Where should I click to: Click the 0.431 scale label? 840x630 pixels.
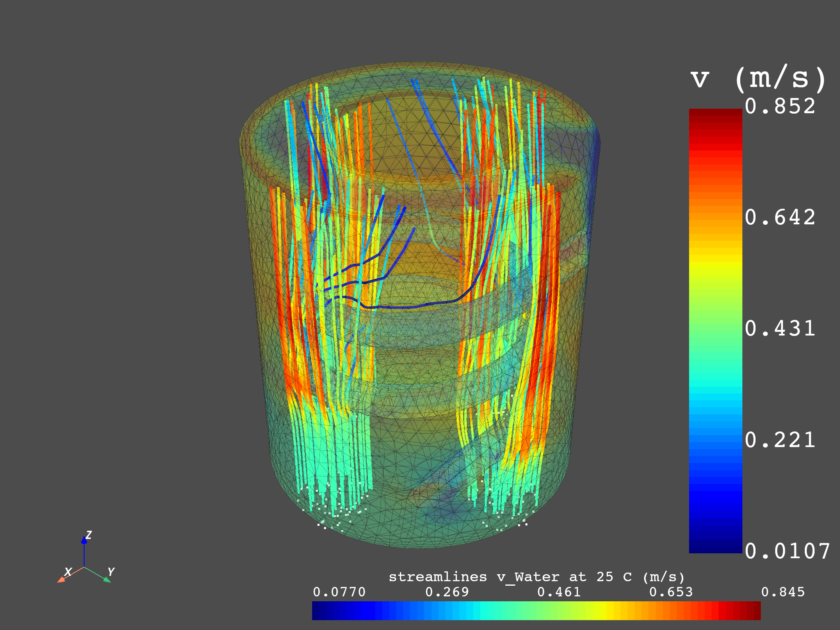pyautogui.click(x=780, y=329)
